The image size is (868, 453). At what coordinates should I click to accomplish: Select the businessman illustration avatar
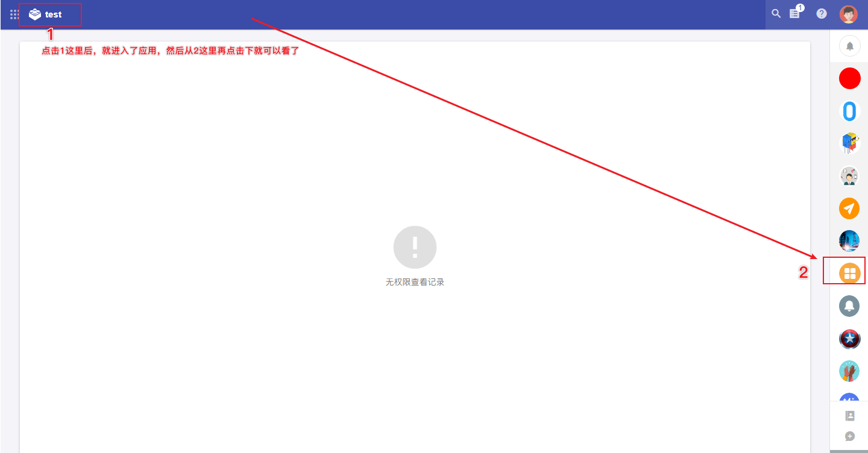tap(850, 176)
